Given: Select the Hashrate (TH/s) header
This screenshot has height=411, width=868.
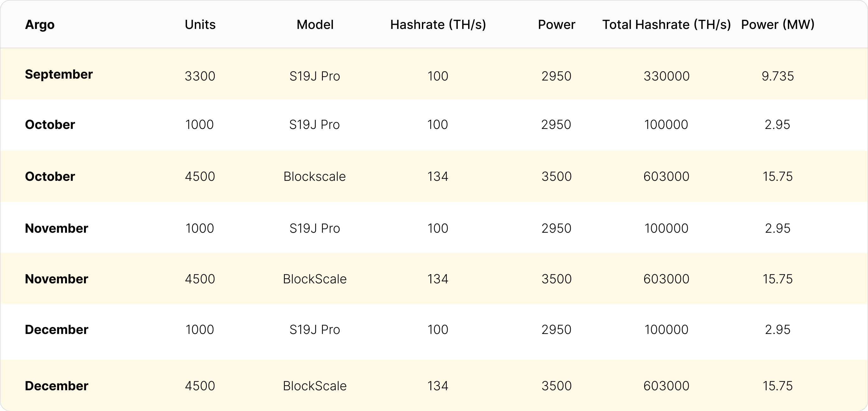Looking at the screenshot, I should coord(438,25).
